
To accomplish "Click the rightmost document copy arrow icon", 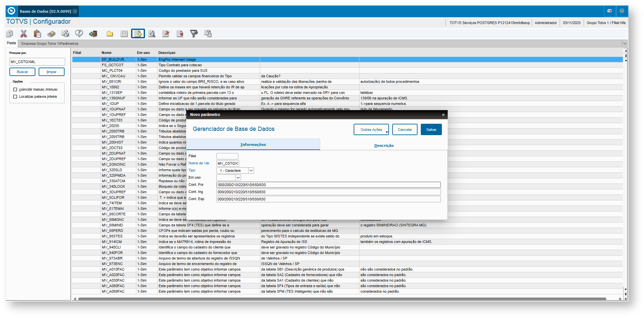I will pyautogui.click(x=208, y=33).
